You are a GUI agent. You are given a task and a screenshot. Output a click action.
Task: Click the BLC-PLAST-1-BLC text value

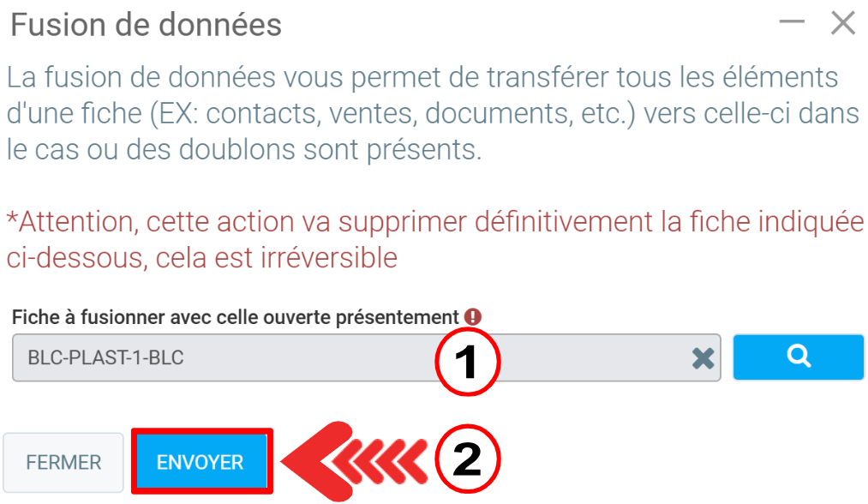click(x=105, y=358)
